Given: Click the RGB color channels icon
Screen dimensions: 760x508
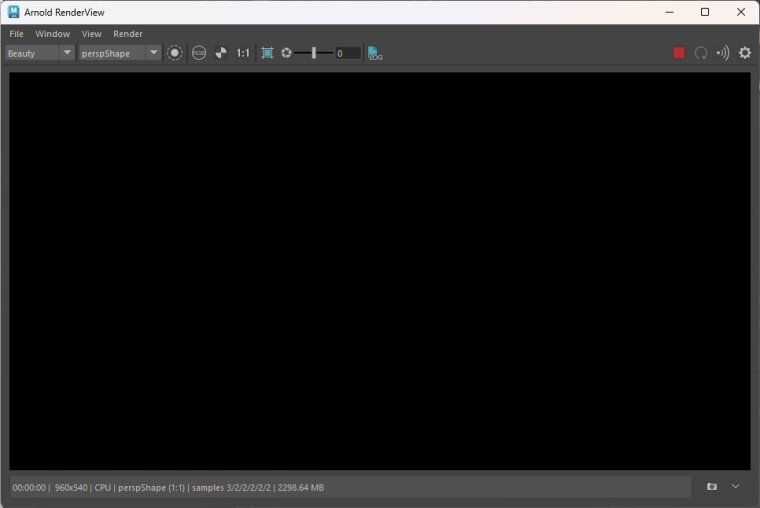Looking at the screenshot, I should click(x=199, y=53).
